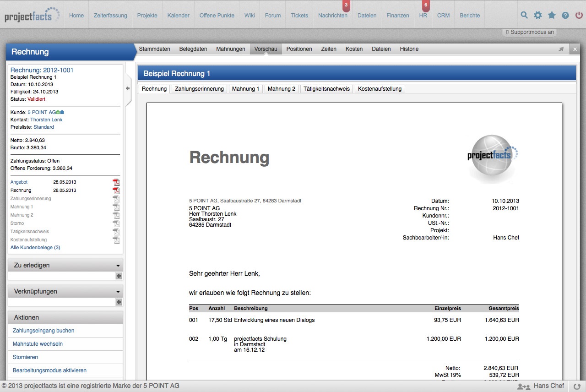Switch to the Positionen tab
This screenshot has height=392, width=586.
299,49
